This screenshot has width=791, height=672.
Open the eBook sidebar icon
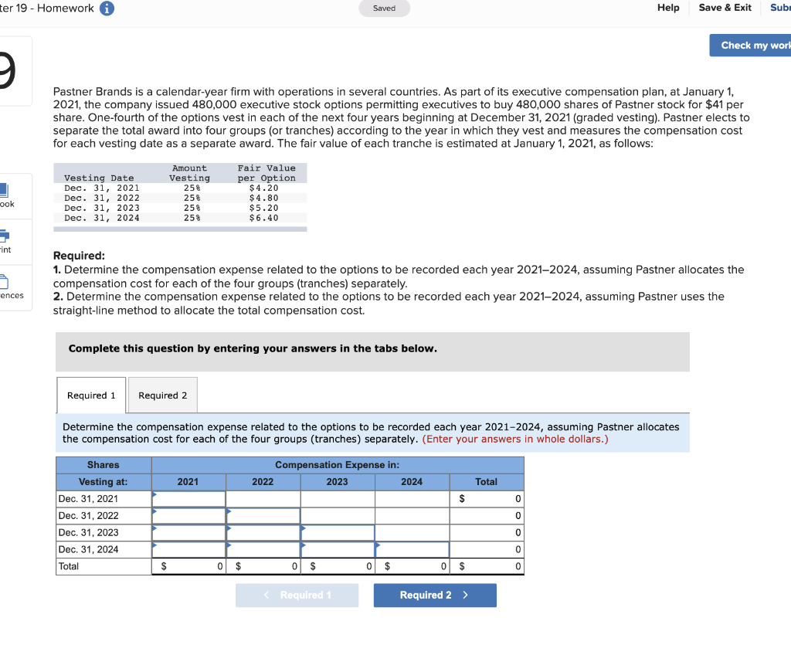pos(5,195)
